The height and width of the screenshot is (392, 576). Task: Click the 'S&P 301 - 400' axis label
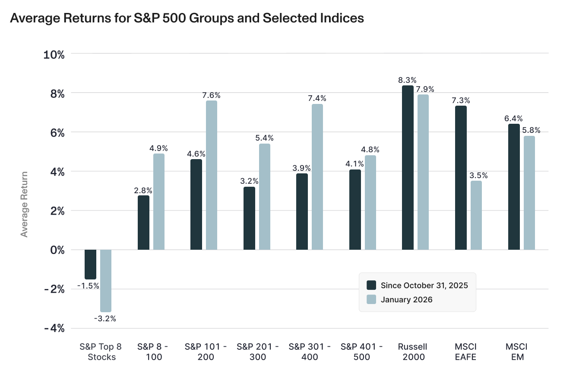(x=310, y=352)
